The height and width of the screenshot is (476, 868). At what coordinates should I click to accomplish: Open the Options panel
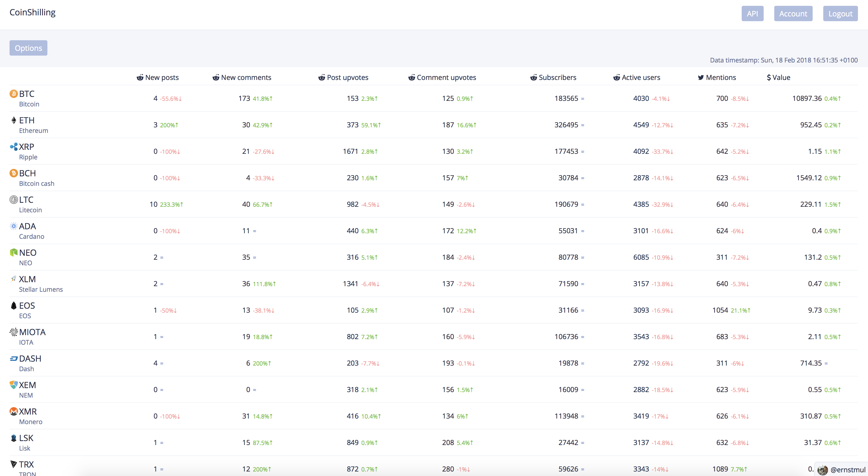[28, 48]
